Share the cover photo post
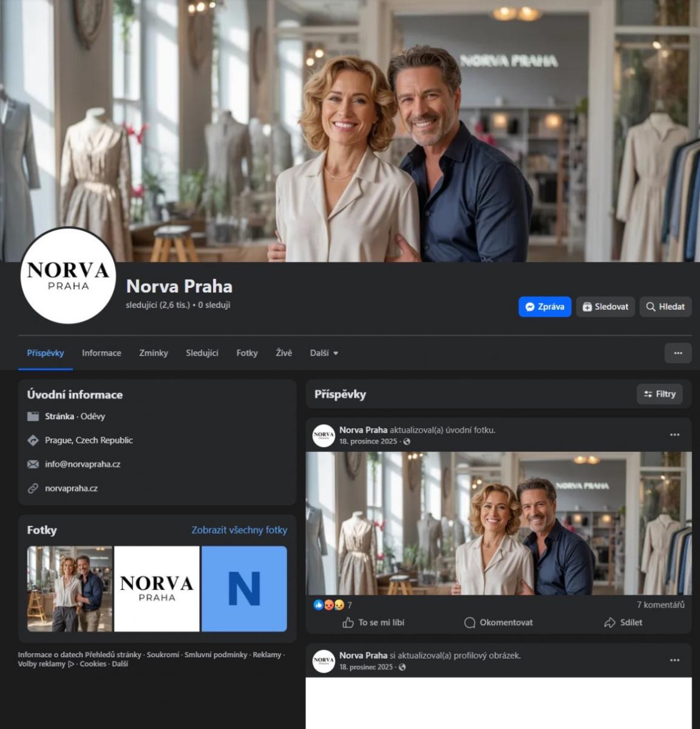 [623, 622]
